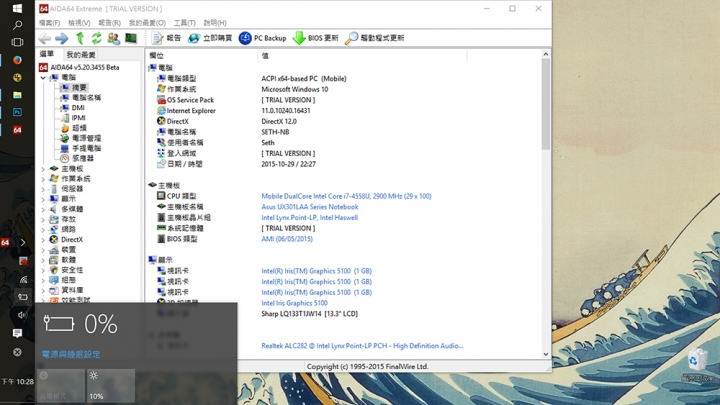The image size is (720, 405).
Task: Open PC Backup from the toolbar
Action: tap(262, 38)
